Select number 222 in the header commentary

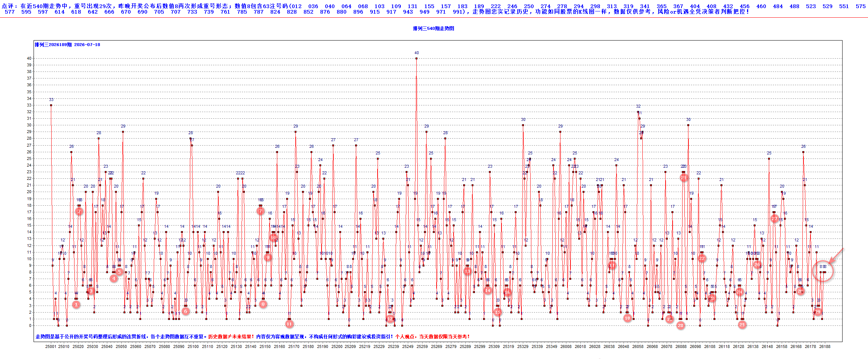click(496, 6)
